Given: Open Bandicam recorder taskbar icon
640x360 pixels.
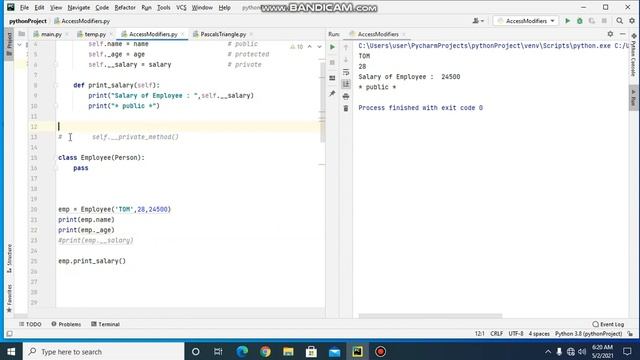Looking at the screenshot, I should pyautogui.click(x=380, y=351).
